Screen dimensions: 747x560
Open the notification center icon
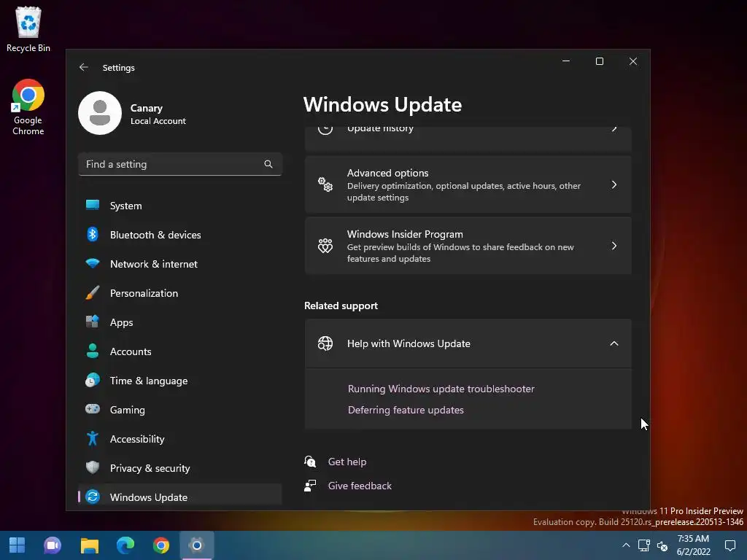729,545
